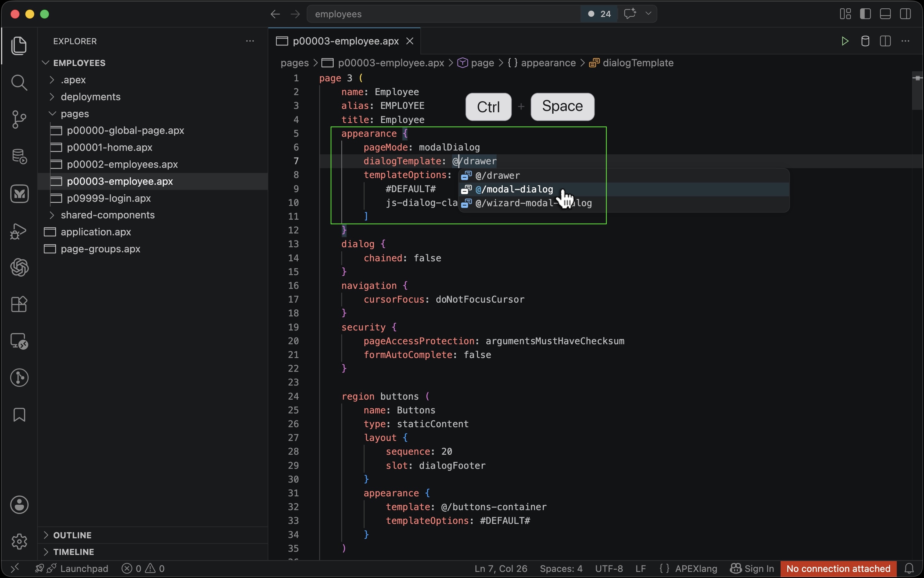Open the ChatGPT extension icon
The image size is (924, 578).
pyautogui.click(x=19, y=267)
